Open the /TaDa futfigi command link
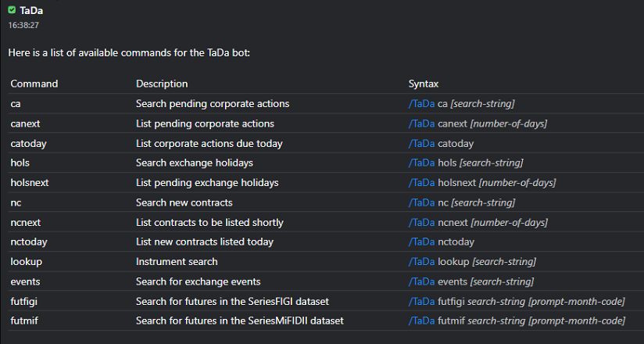 click(x=421, y=302)
